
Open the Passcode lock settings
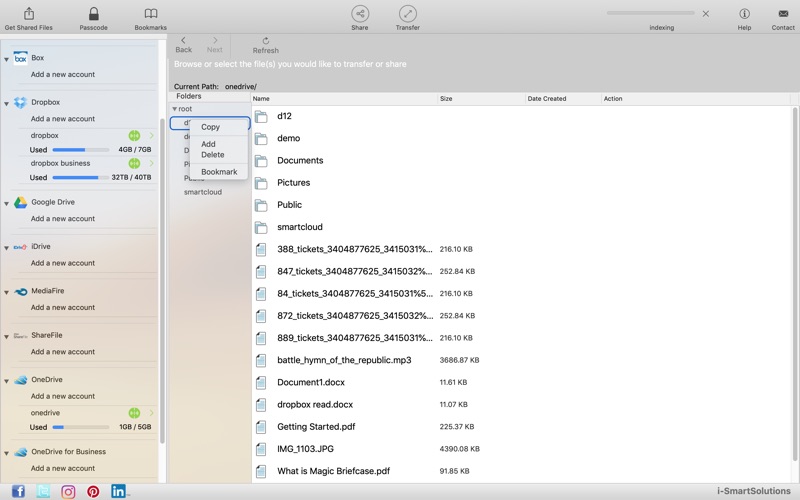(93, 14)
